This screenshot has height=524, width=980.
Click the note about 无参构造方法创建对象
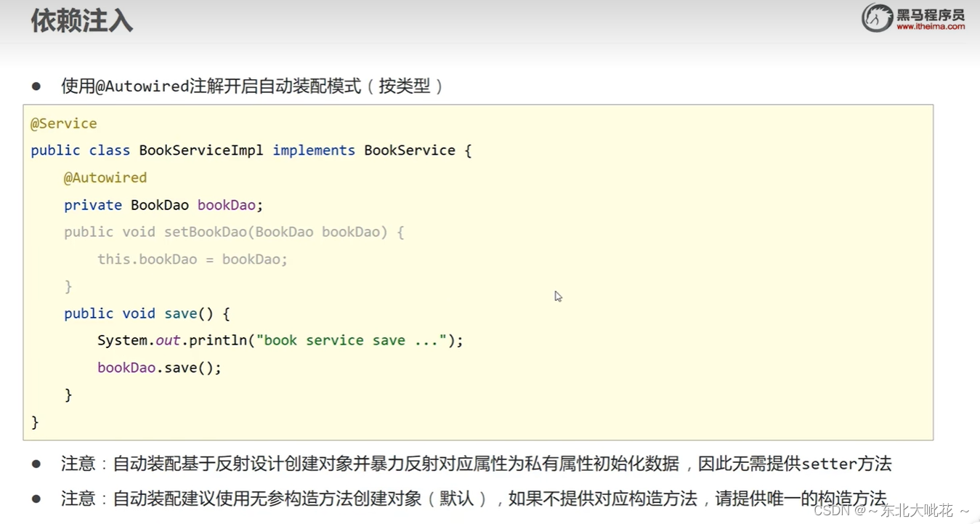[474, 499]
